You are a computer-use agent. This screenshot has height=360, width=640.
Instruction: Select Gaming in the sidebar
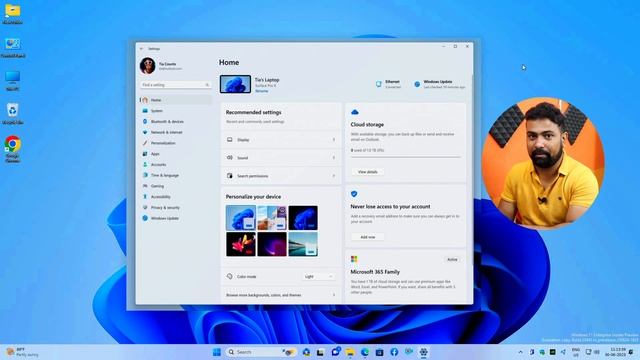176,186
